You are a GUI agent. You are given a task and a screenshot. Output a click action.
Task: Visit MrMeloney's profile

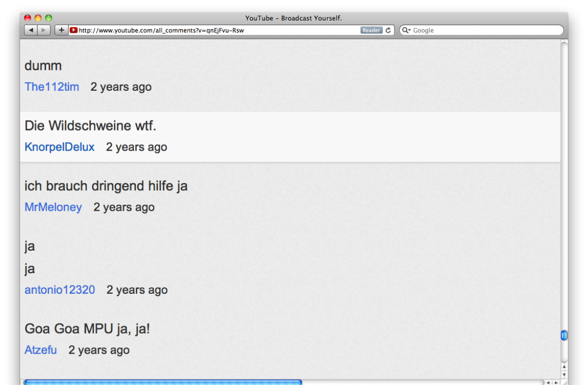coord(53,207)
